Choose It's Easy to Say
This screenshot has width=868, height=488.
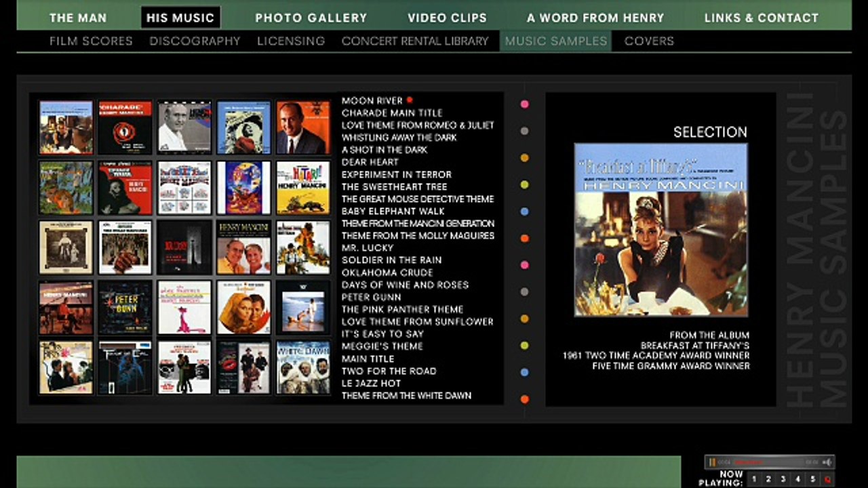382,333
